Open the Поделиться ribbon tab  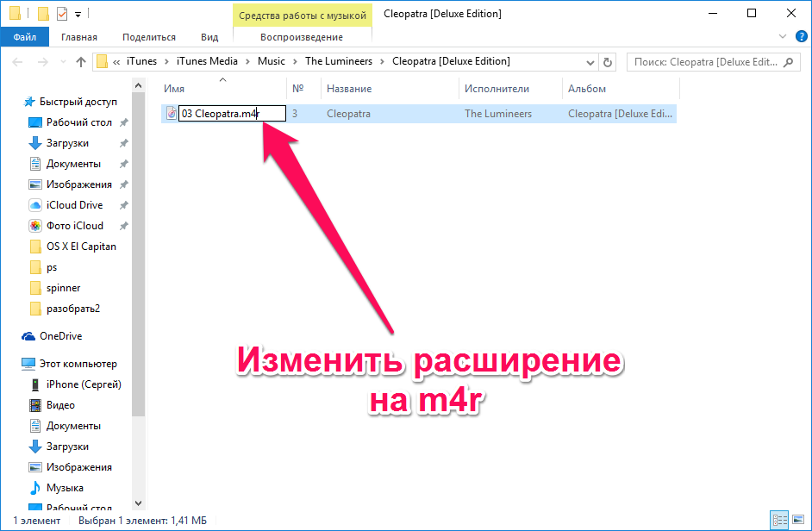click(x=148, y=37)
